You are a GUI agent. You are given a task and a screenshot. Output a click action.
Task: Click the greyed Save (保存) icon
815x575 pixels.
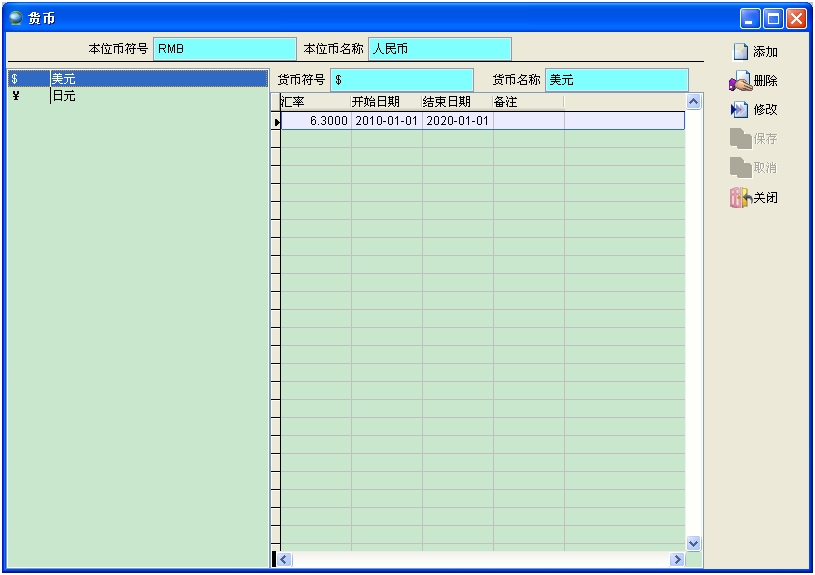click(740, 139)
